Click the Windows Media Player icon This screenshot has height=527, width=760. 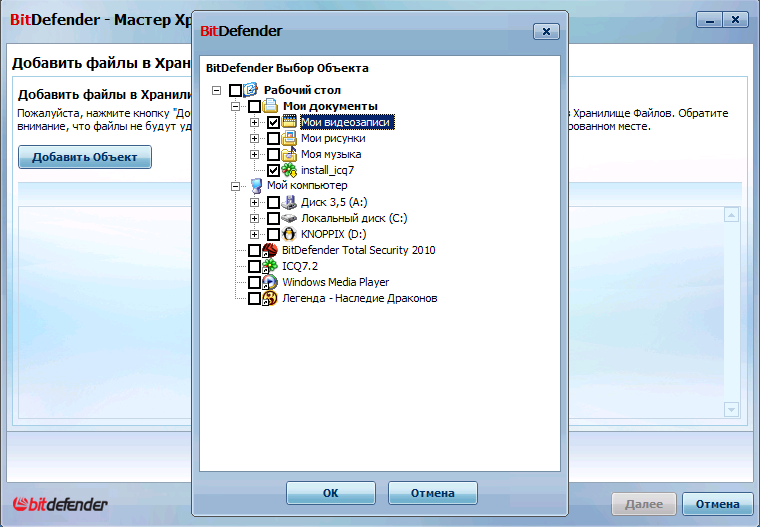pyautogui.click(x=270, y=282)
